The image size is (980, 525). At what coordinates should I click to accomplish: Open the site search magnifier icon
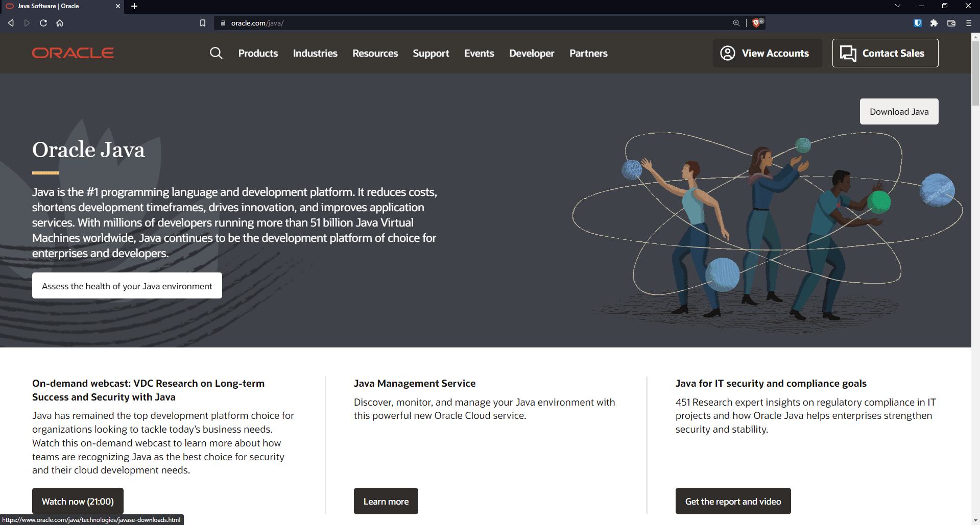tap(216, 53)
